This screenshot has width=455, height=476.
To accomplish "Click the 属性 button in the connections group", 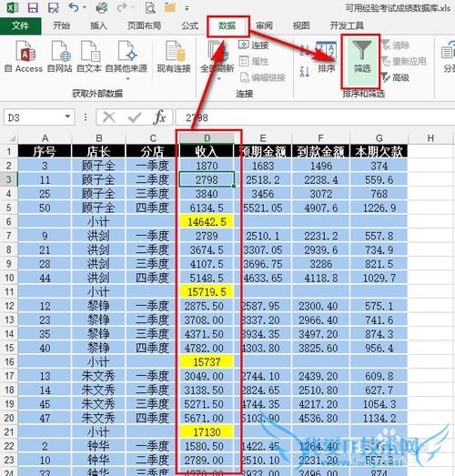I will 254,62.
